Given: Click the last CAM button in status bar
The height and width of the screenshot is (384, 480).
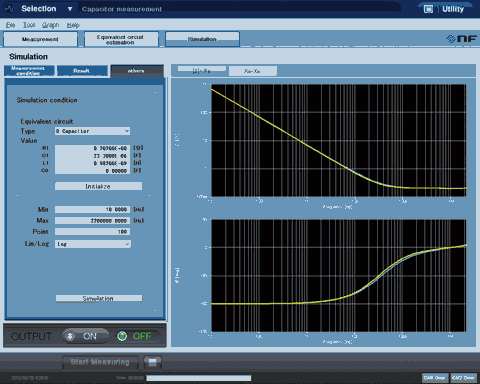Looking at the screenshot, I should (464, 378).
